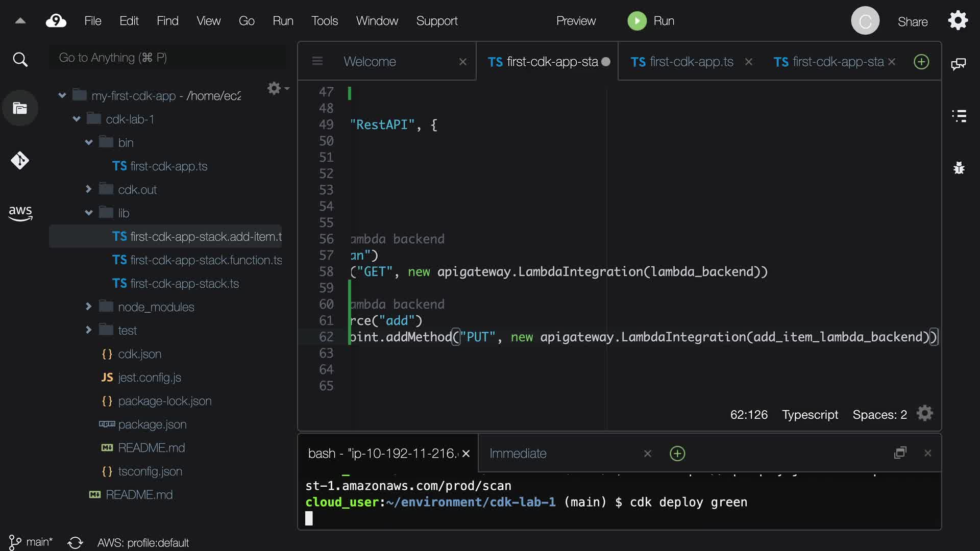
Task: Open the Environment files panel icon
Action: pyautogui.click(x=20, y=108)
